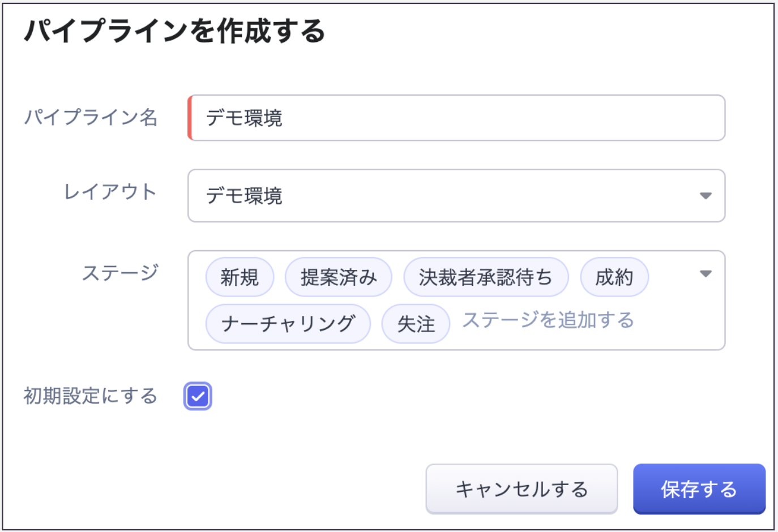Image resolution: width=778 pixels, height=532 pixels.
Task: Click the パイプラインを作成する dialog title
Action: point(174,31)
